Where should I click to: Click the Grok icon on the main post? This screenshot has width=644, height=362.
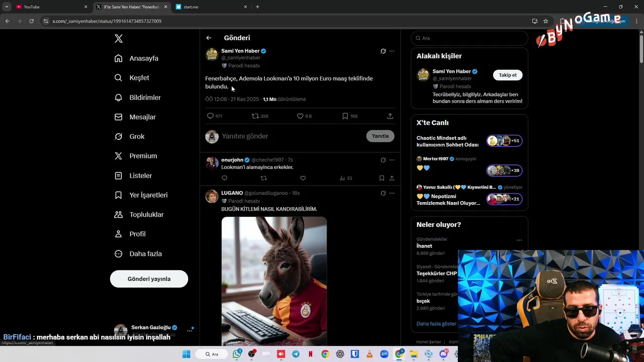pyautogui.click(x=383, y=51)
